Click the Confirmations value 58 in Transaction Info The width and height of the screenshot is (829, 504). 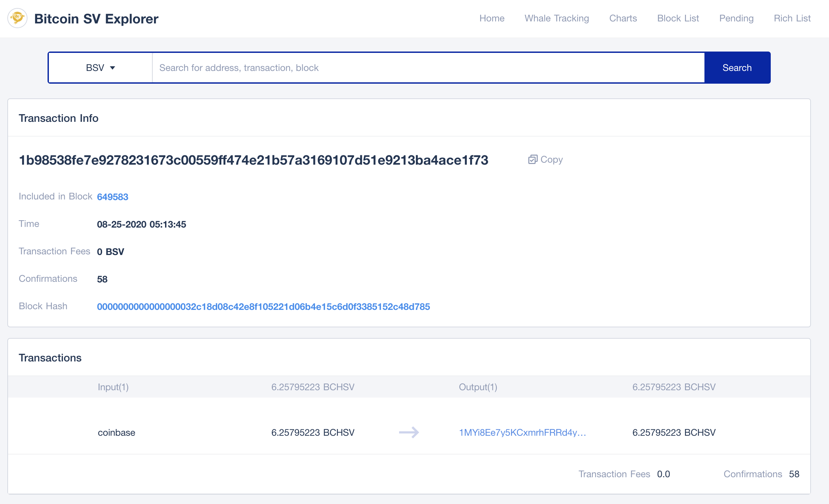[x=102, y=279]
